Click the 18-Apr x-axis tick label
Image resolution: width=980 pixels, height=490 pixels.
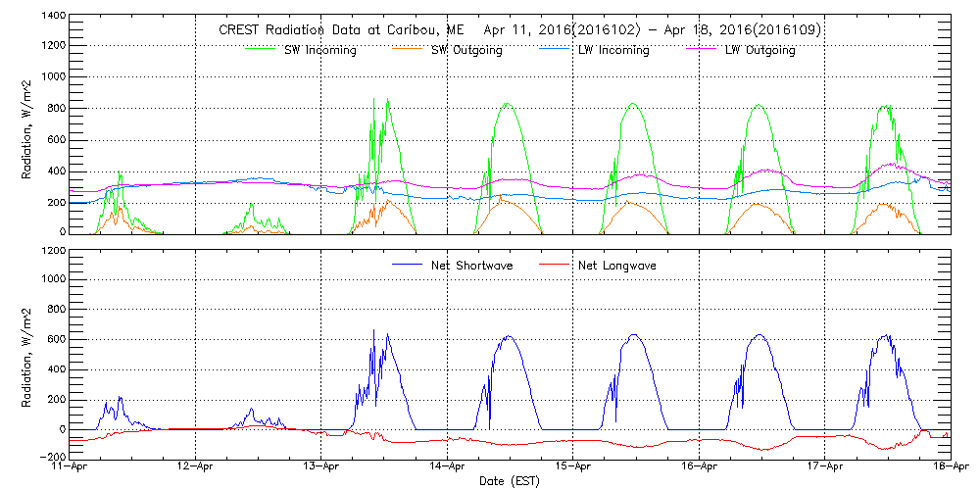click(951, 468)
